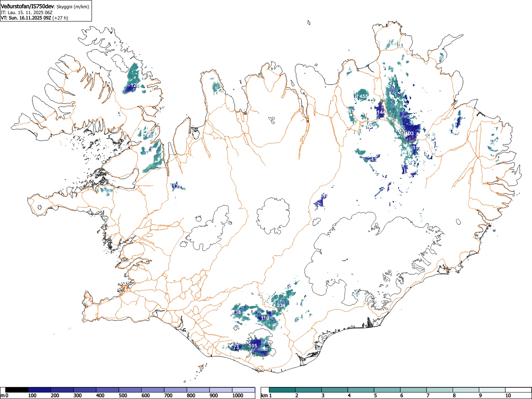Click the visibility value 105 near south coast
This screenshot has width=532, height=399.
point(253,346)
